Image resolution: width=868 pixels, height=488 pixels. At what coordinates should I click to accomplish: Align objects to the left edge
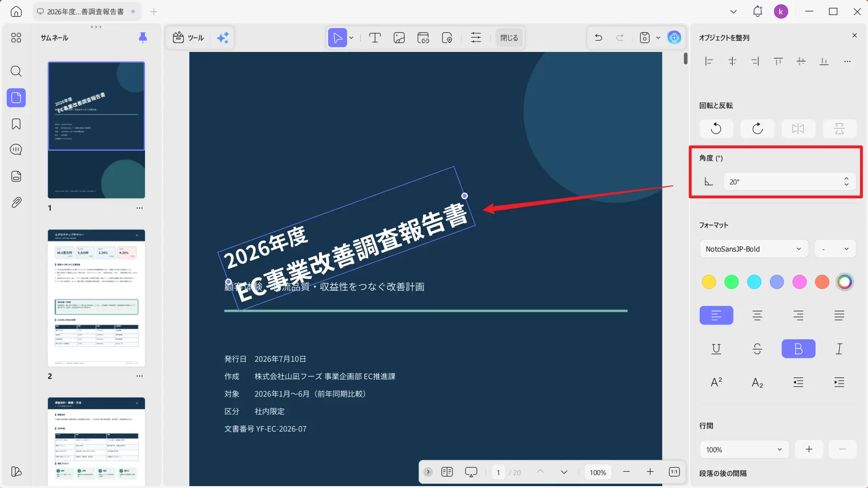[x=709, y=61]
